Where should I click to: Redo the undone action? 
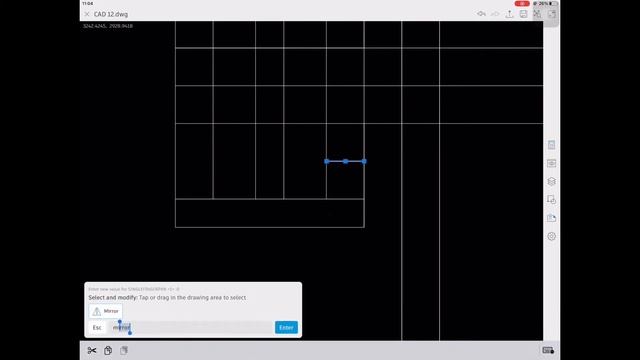pyautogui.click(x=495, y=14)
